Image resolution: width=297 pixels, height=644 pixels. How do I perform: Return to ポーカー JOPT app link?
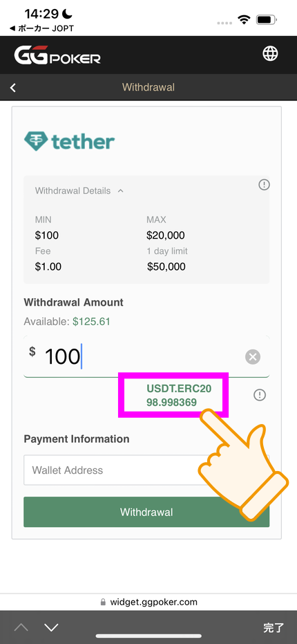tap(41, 29)
